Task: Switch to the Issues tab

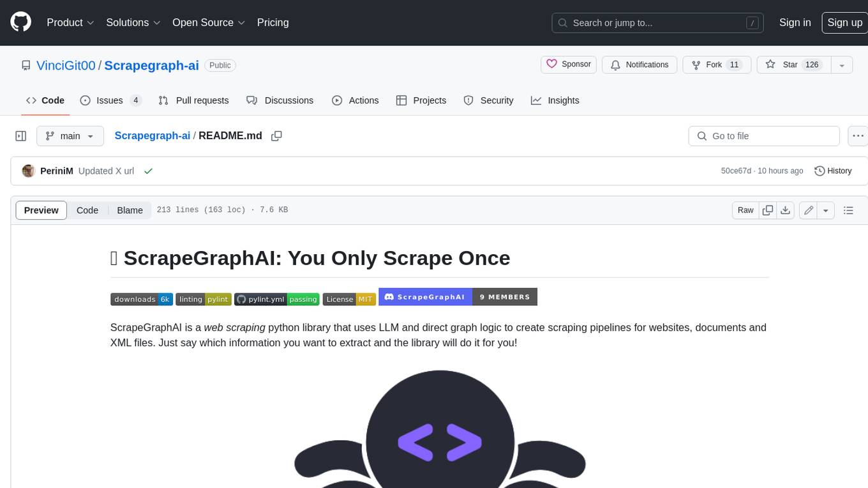Action: [x=110, y=100]
